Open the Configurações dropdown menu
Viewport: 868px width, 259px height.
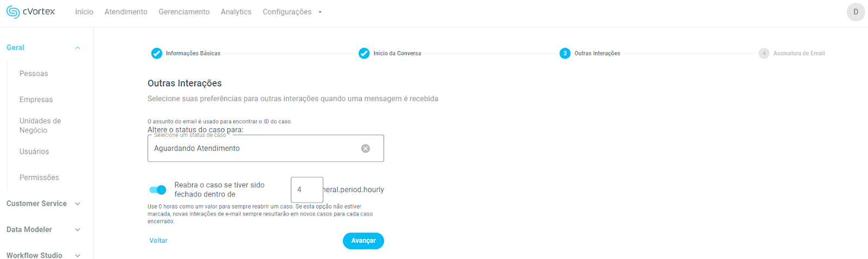click(292, 12)
